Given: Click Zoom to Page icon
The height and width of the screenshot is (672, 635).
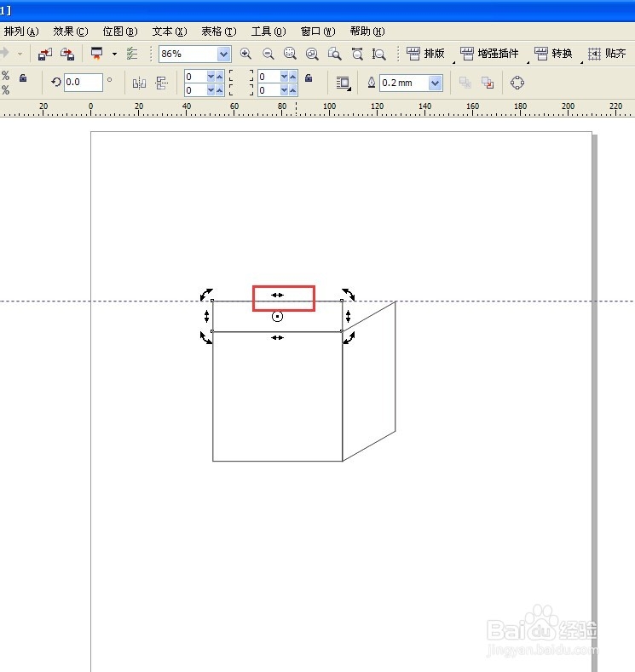Looking at the screenshot, I should (x=334, y=54).
